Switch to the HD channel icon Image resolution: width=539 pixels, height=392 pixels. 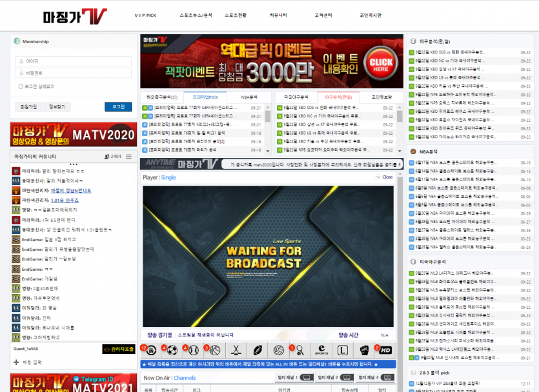click(384, 350)
